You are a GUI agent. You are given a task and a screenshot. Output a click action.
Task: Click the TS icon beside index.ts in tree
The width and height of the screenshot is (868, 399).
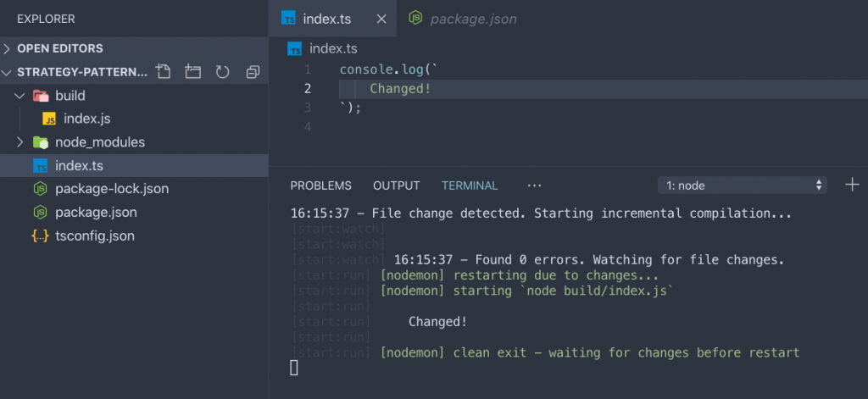(x=41, y=165)
